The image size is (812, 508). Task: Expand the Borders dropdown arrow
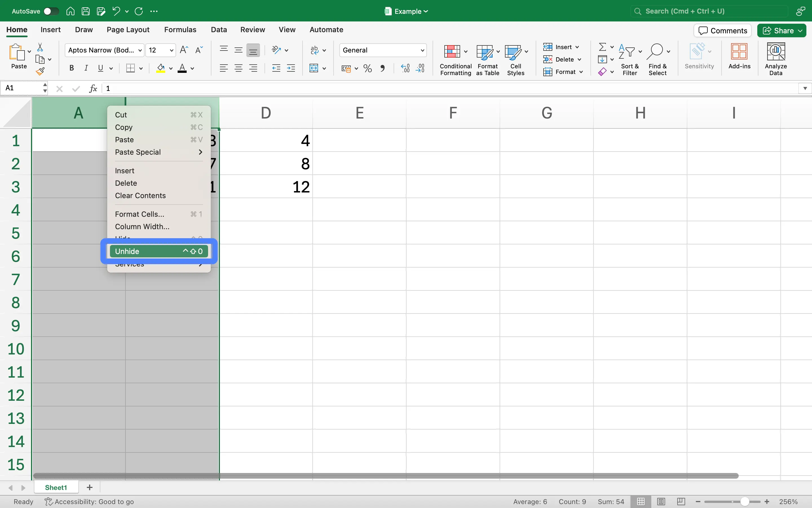click(141, 69)
